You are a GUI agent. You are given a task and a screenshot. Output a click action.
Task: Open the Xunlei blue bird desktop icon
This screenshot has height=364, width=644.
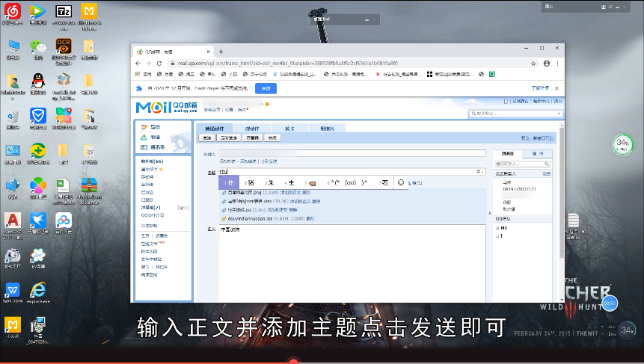point(38,220)
